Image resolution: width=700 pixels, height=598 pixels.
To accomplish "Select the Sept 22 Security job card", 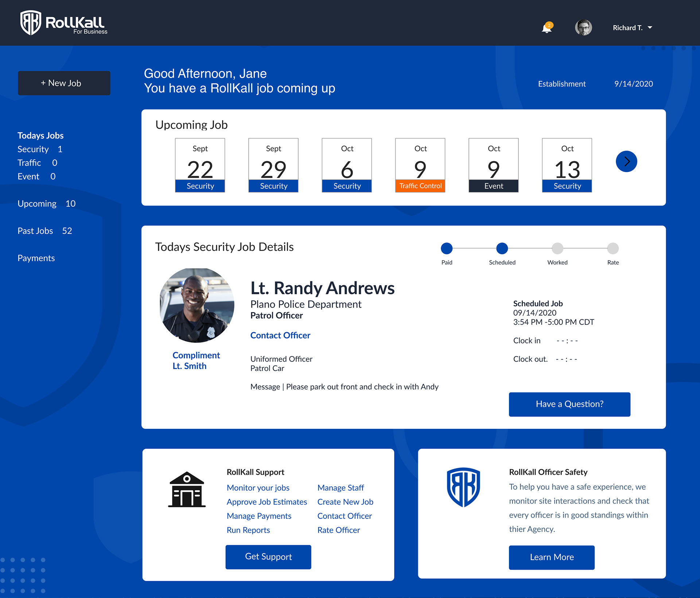I will pyautogui.click(x=200, y=165).
